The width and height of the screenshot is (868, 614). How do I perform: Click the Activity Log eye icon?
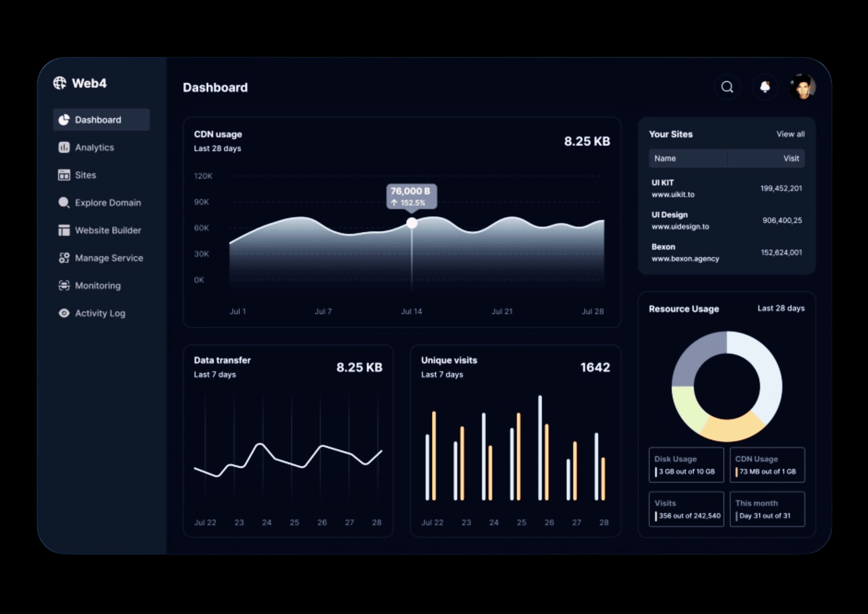(x=64, y=313)
